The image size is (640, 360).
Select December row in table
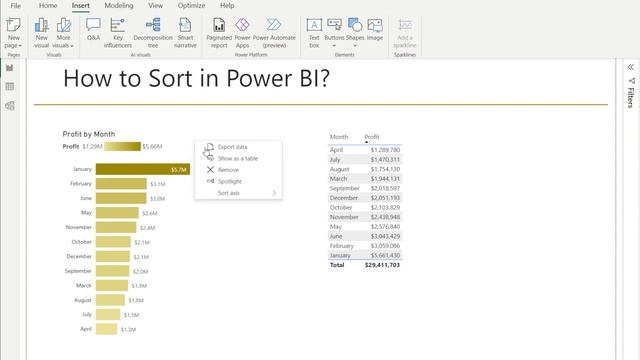(x=365, y=198)
